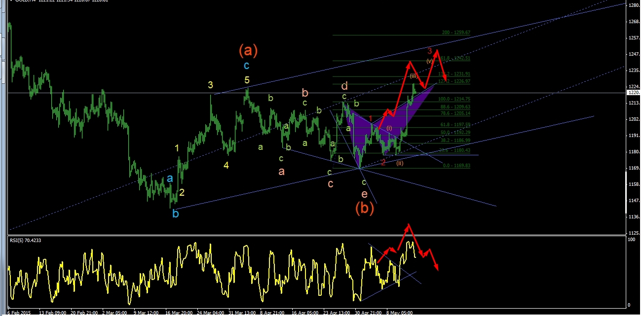644x316 pixels.
Task: Select the peach e wave label above (b)
Action: (364, 194)
